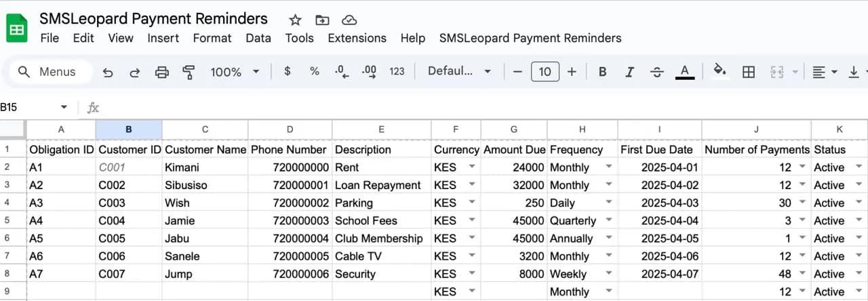Toggle italic text formatting
Image resolution: width=868 pixels, height=301 pixels.
pyautogui.click(x=629, y=72)
